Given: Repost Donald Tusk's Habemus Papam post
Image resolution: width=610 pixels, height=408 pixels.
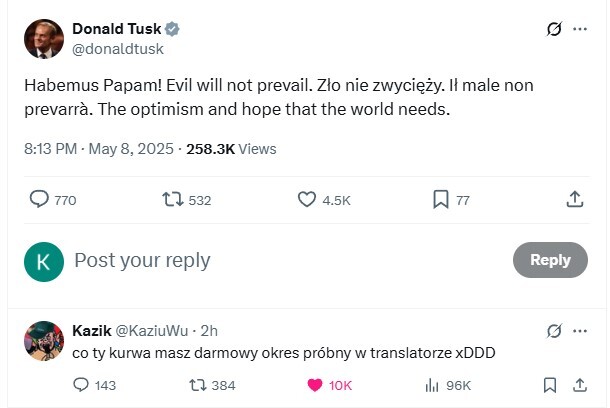Looking at the screenshot, I should coord(174,200).
